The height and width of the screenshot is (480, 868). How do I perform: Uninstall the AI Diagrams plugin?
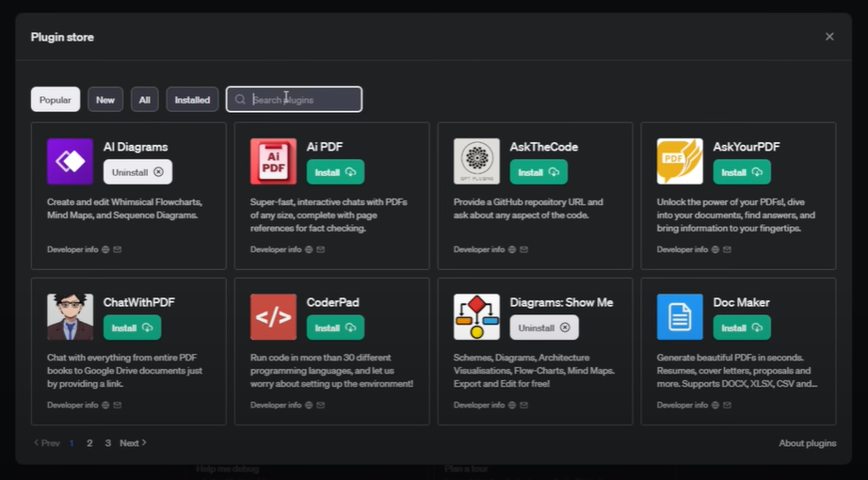pyautogui.click(x=137, y=172)
